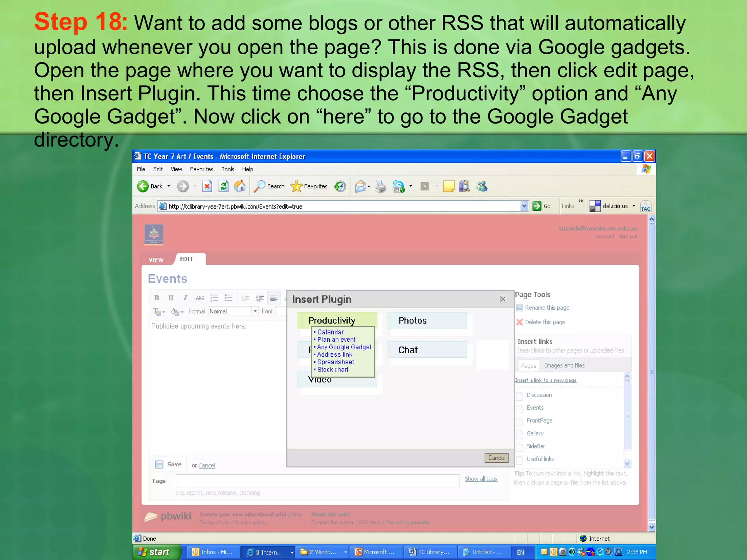
Task: Click the Edit page globe icon
Action: pos(398,186)
